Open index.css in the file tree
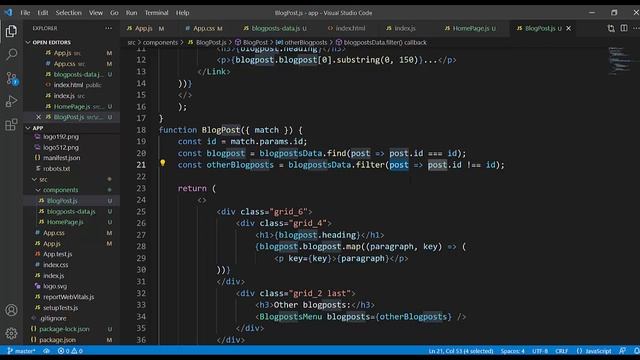Image resolution: width=640 pixels, height=360 pixels. 56,265
